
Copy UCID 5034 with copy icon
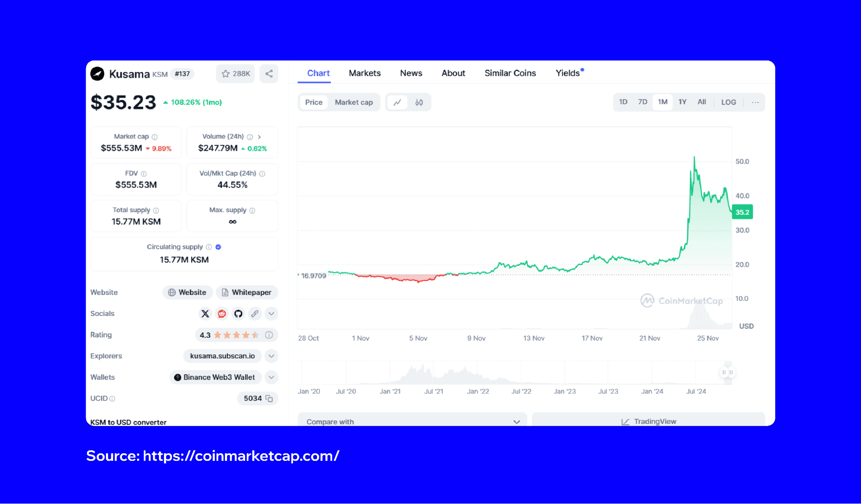coord(270,399)
